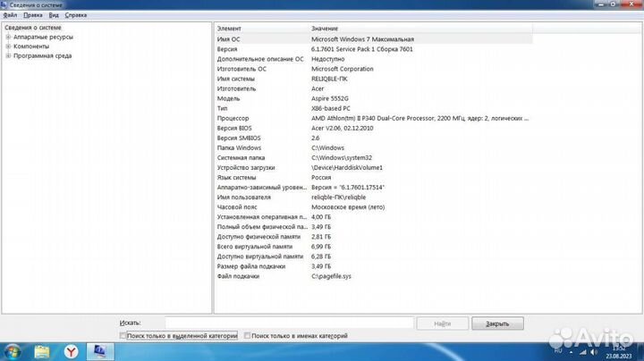
Task: Enable search in selected category only
Action: pyautogui.click(x=123, y=336)
